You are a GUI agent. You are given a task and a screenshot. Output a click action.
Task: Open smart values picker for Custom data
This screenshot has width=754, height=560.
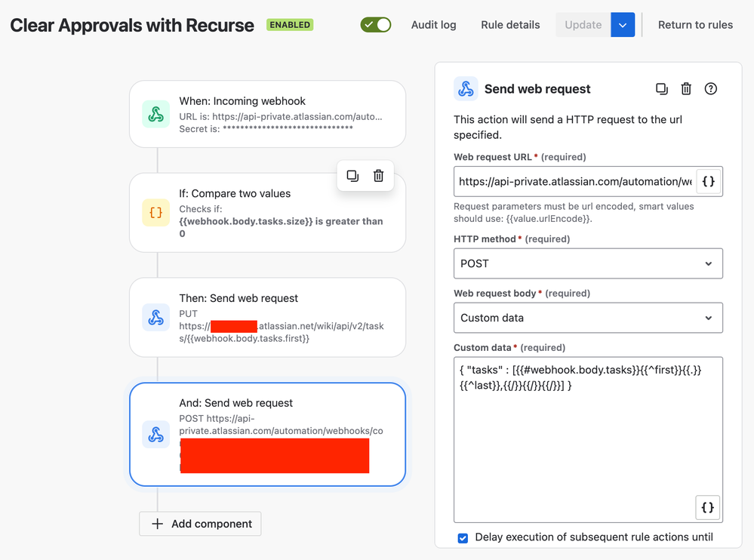coord(707,508)
